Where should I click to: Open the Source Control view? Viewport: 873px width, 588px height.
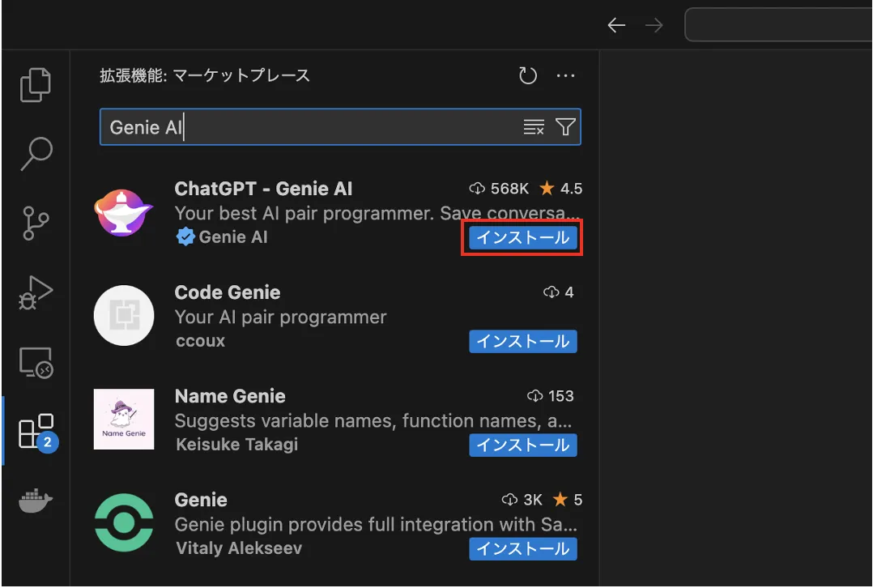point(36,222)
